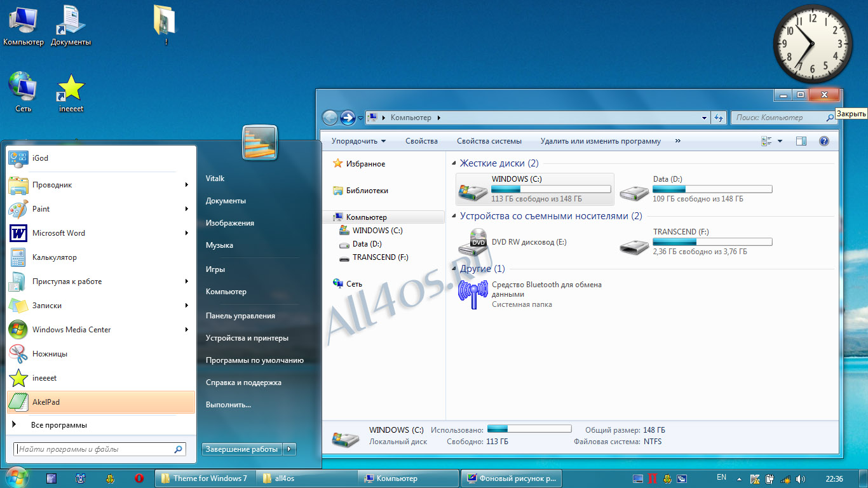Screen dimensions: 868x488
Task: Open the desktop folder named '!'
Action: 165,25
